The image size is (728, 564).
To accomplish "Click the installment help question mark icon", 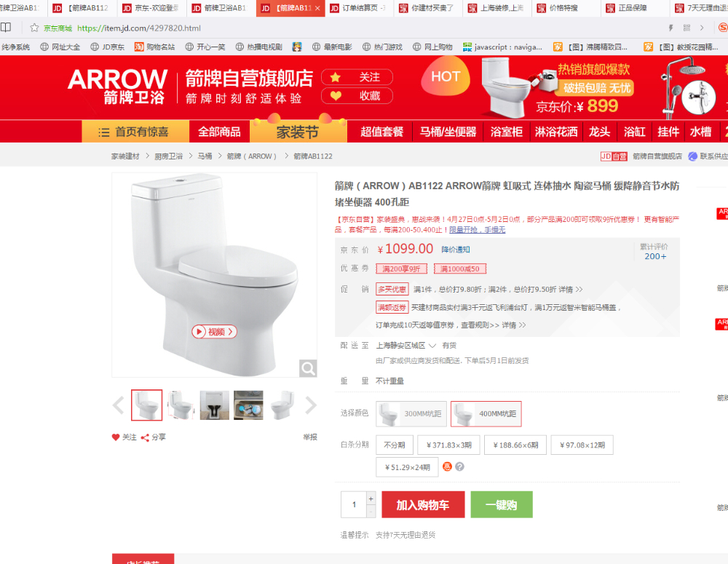I will point(459,466).
